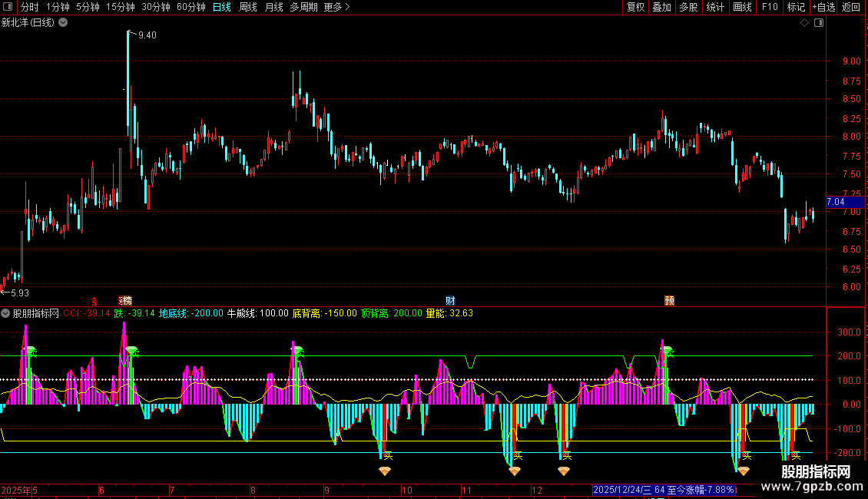
Task: Click the 2025/12/24 至今涨幅 status readout
Action: [664, 490]
